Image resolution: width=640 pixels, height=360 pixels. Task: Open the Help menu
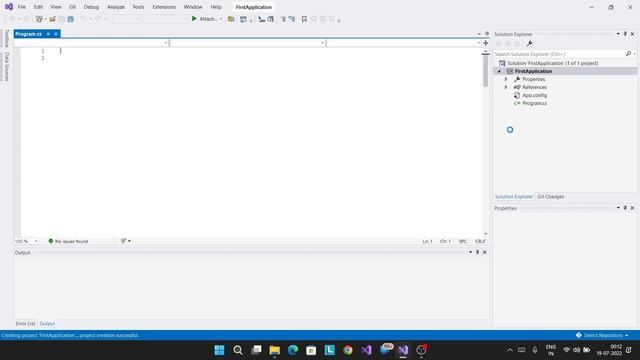pos(216,7)
